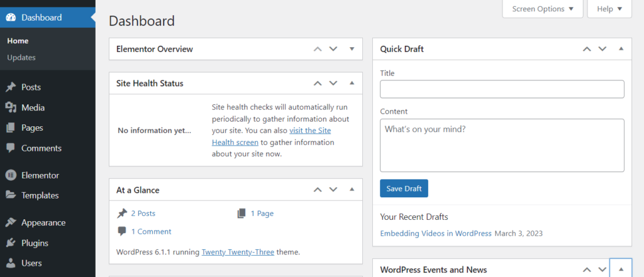The width and height of the screenshot is (644, 277).
Task: Move Elementor Overview widget up
Action: point(318,49)
